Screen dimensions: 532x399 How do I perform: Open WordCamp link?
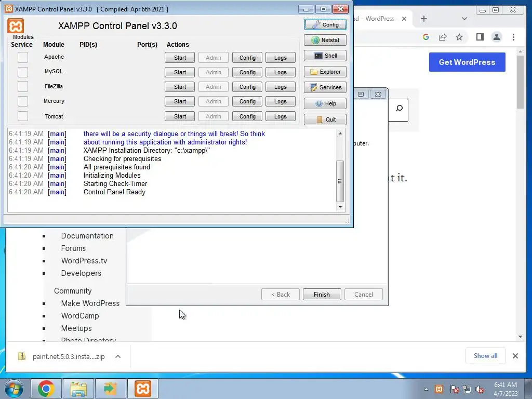click(80, 316)
